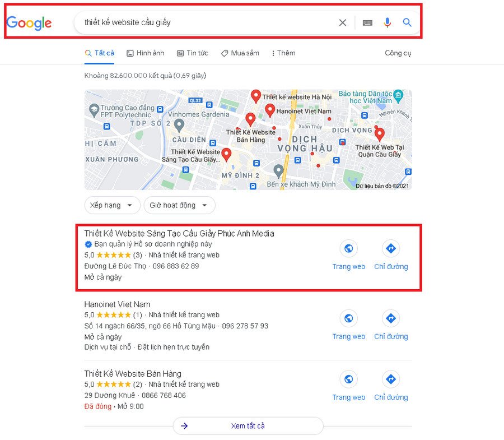
Task: Click inside the search text field
Action: [206, 22]
